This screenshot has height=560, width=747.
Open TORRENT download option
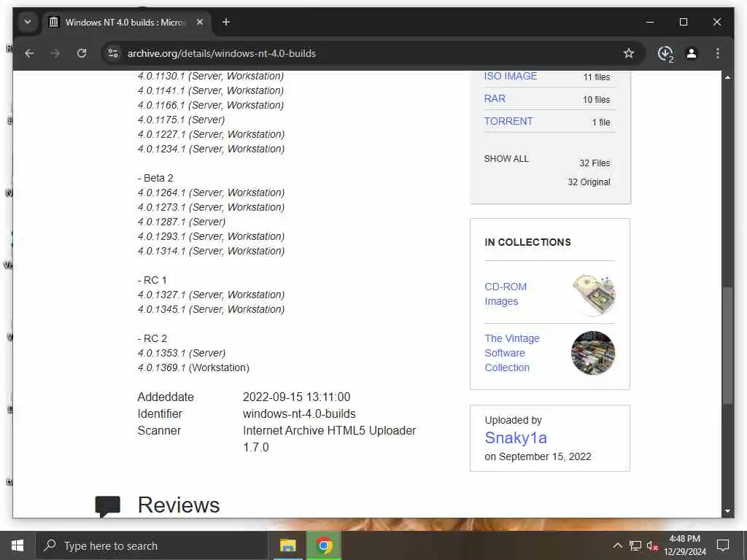click(508, 122)
